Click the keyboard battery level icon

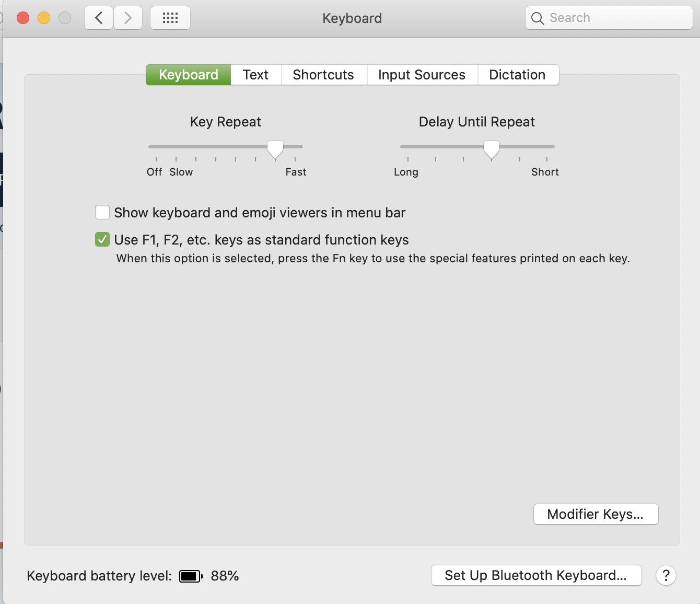(x=191, y=576)
